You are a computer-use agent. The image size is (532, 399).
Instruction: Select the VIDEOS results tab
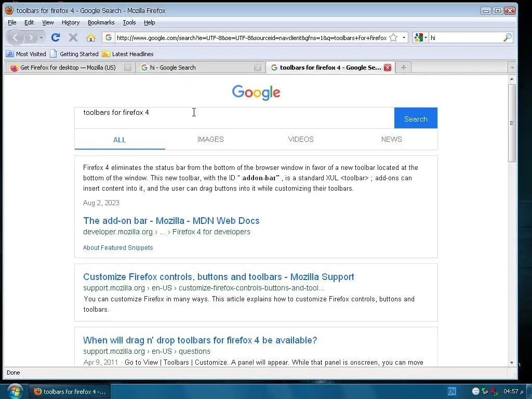coord(301,139)
